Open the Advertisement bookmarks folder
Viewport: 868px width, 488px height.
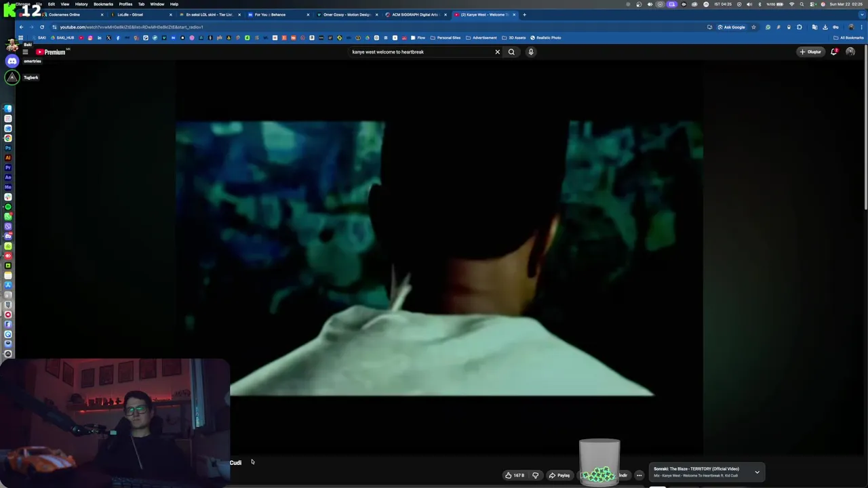click(x=481, y=38)
